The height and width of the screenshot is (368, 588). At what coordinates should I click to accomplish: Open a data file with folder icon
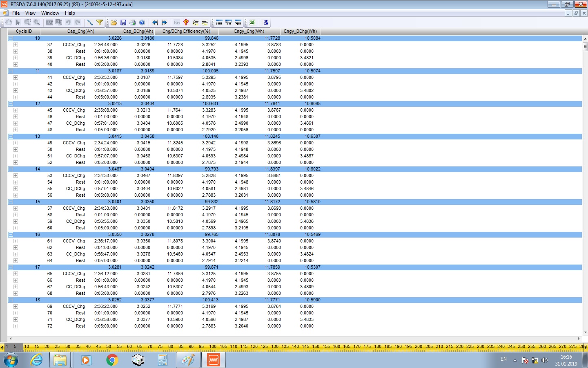click(x=114, y=22)
